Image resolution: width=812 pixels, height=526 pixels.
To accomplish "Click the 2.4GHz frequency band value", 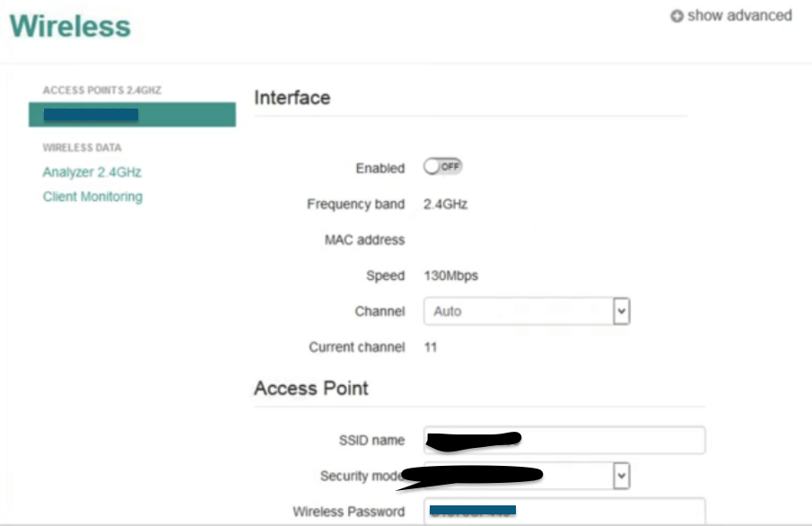I will 445,204.
